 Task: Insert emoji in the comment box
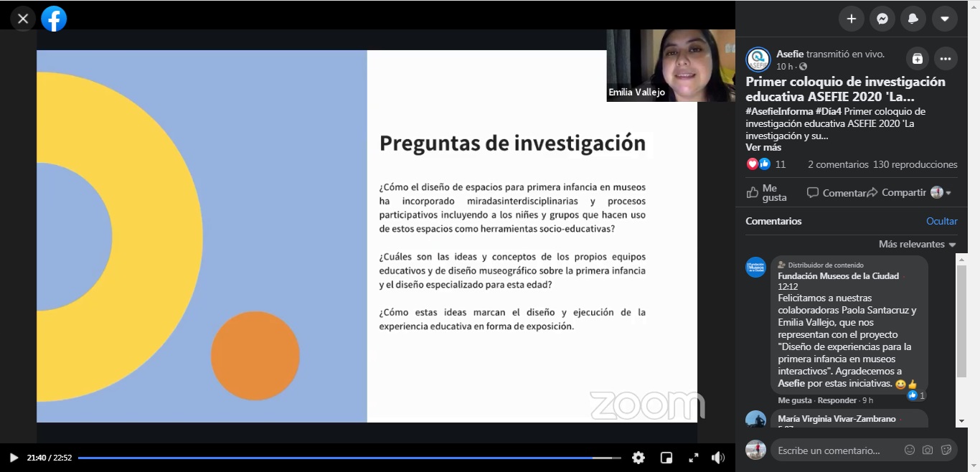pyautogui.click(x=910, y=450)
